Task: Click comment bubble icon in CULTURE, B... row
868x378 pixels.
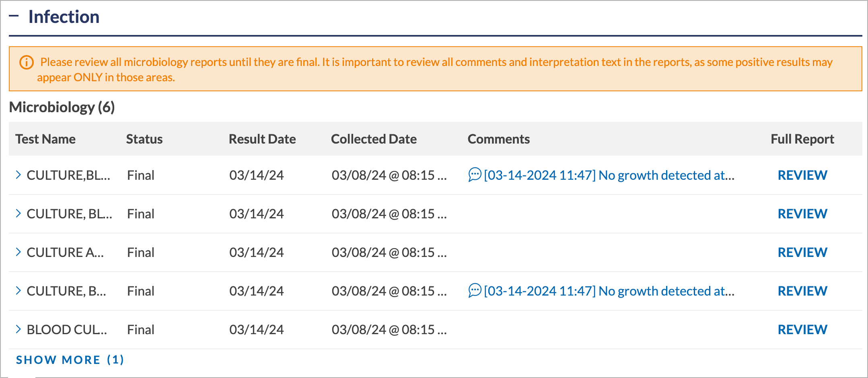Action: tap(475, 291)
